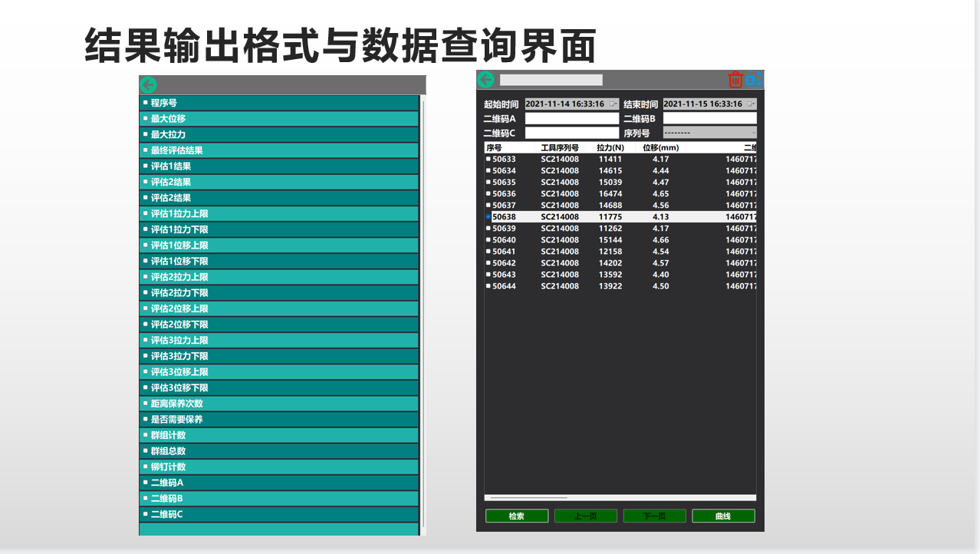Open the 结束时间 date picker dropdown
980x554 pixels.
(751, 104)
